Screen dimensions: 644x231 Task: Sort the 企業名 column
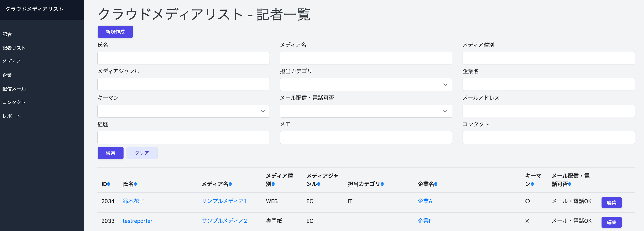click(436, 184)
